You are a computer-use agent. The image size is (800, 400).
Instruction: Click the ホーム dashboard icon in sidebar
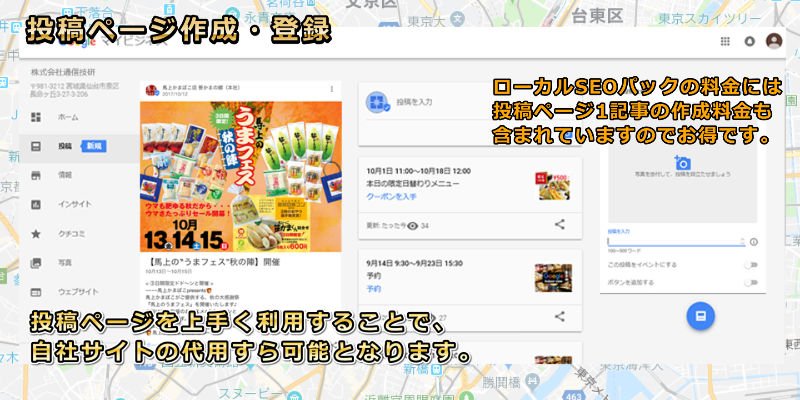pos(36,117)
